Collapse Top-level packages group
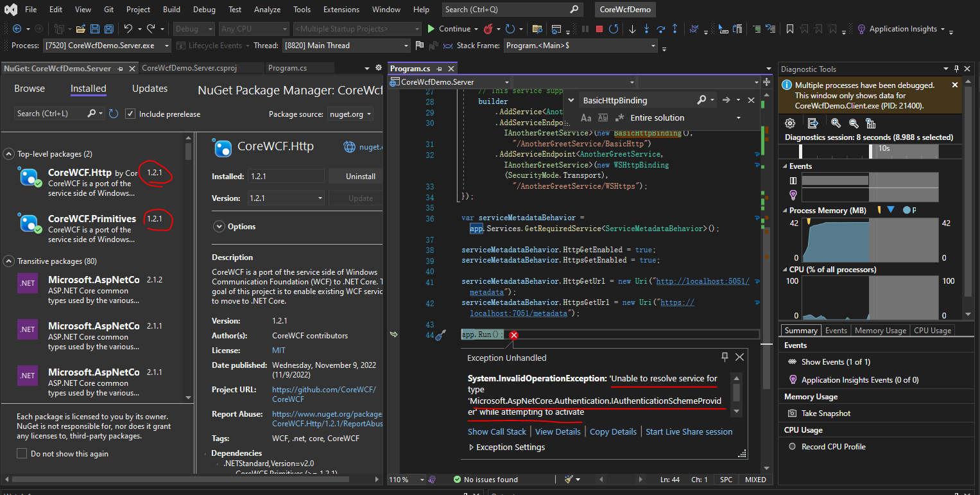 (9, 154)
